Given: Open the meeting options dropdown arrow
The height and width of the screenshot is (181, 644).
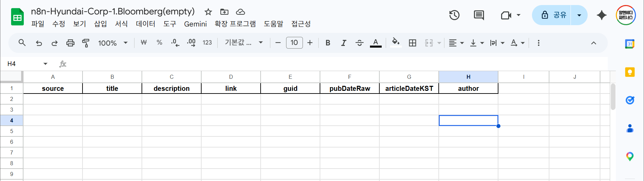Looking at the screenshot, I should tap(519, 15).
